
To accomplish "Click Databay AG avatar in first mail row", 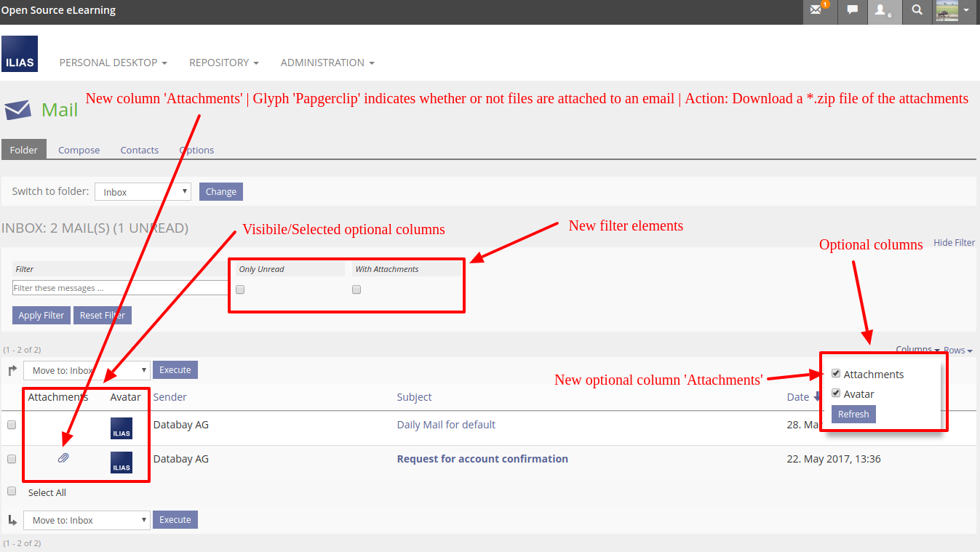I will (x=121, y=428).
